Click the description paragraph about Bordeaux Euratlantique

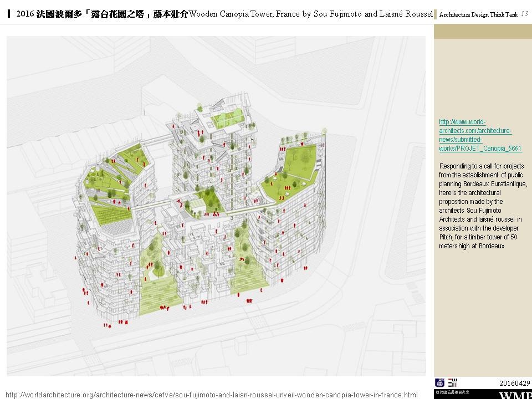click(x=482, y=206)
